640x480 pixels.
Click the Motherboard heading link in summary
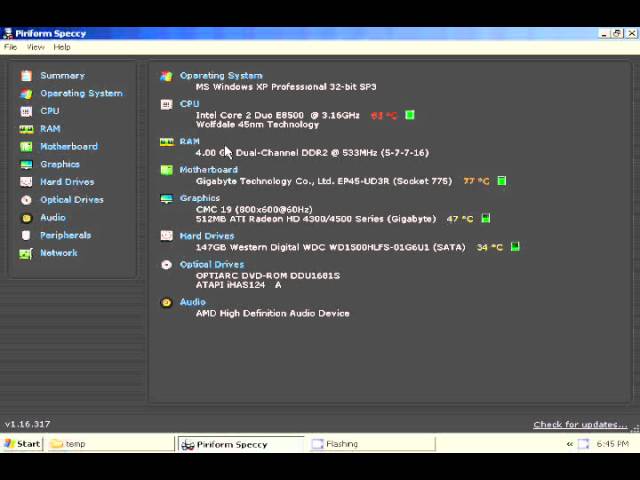pyautogui.click(x=209, y=170)
